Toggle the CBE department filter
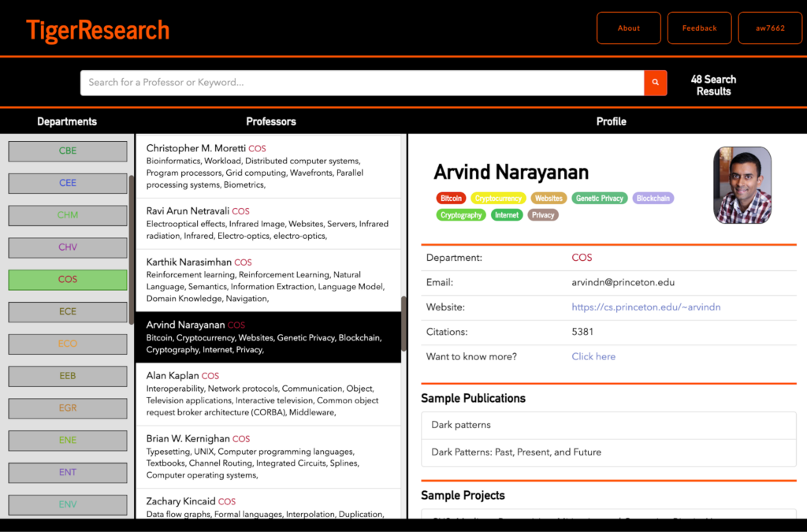 67,151
